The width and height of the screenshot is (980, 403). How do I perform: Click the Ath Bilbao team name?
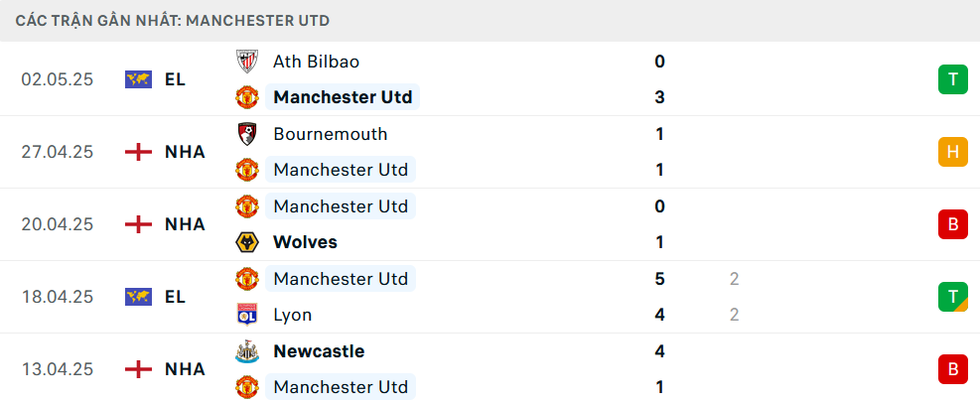click(x=316, y=62)
